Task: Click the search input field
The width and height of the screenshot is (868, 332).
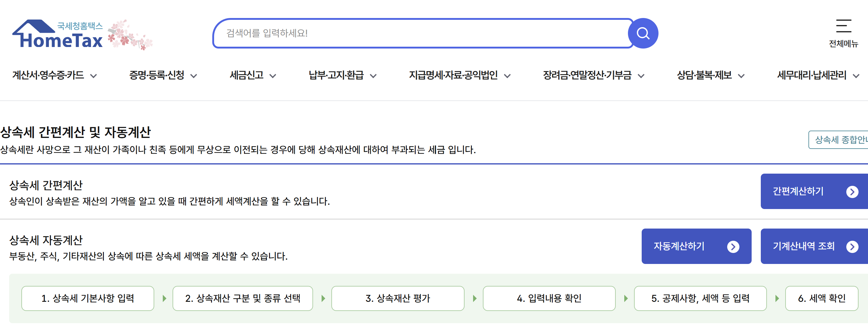Action: pyautogui.click(x=404, y=33)
